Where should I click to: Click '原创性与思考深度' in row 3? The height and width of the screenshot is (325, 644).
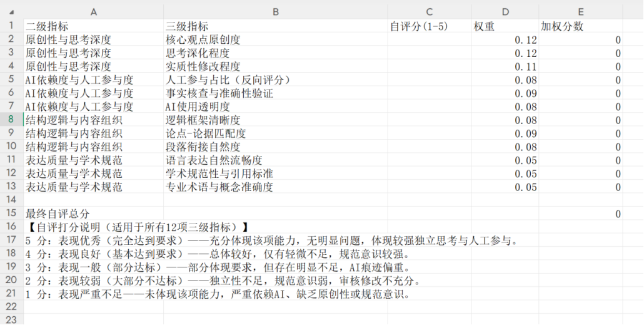point(94,53)
